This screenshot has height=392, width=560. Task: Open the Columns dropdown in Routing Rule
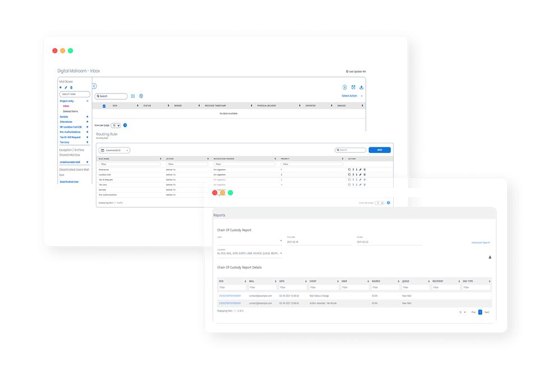[114, 150]
